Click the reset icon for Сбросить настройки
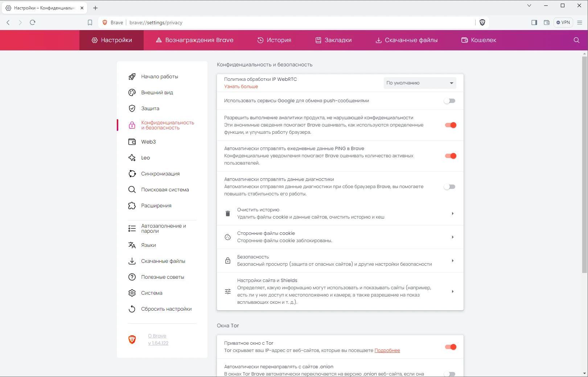 (132, 309)
